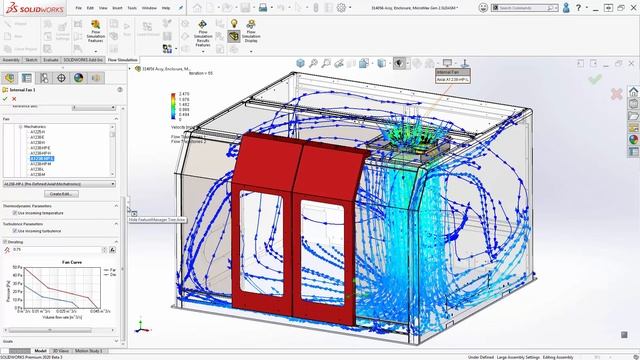Screen dimensions: 640x360
Task: Toggle Use incoming turbulence checkbox
Action: coord(15,231)
